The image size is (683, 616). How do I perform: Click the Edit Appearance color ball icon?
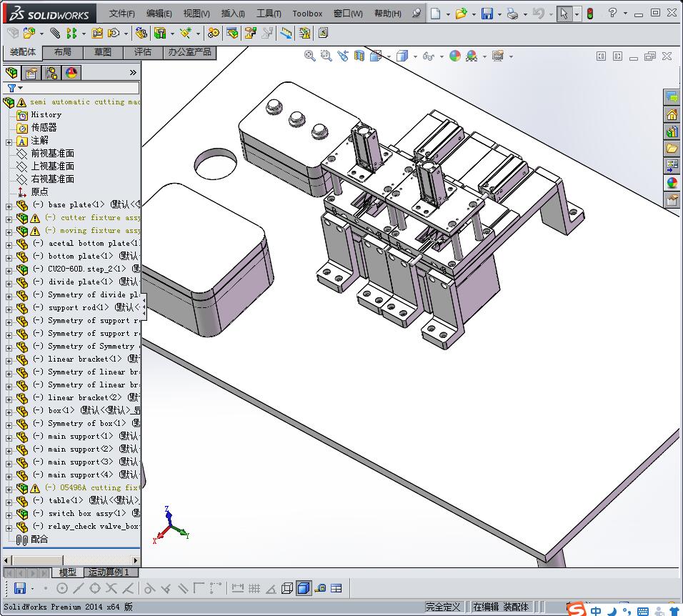[x=454, y=56]
